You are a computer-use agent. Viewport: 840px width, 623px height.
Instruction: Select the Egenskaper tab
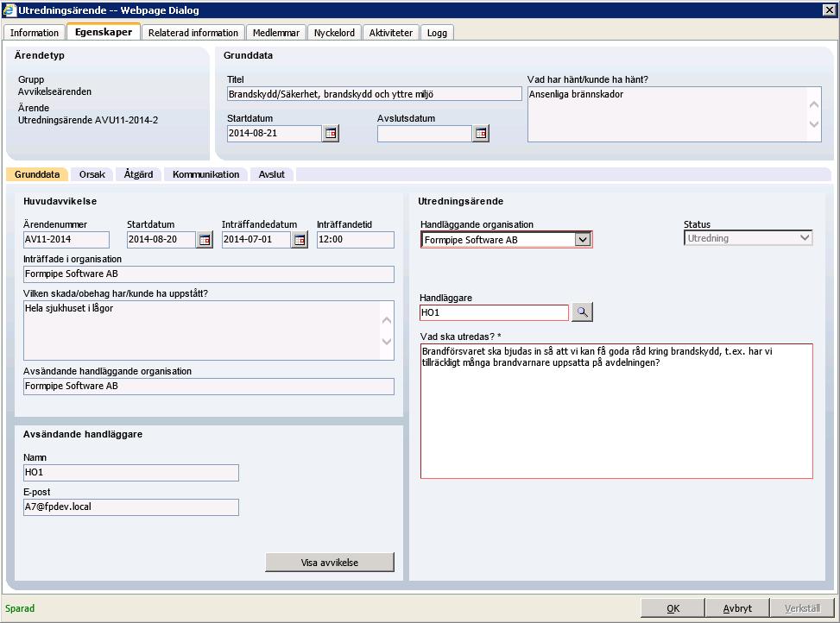[x=104, y=32]
